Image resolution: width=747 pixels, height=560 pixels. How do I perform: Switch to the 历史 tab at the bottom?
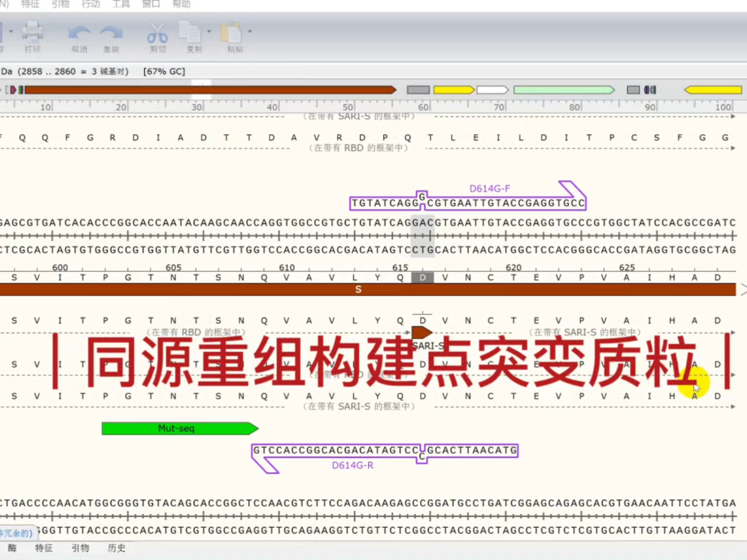116,549
